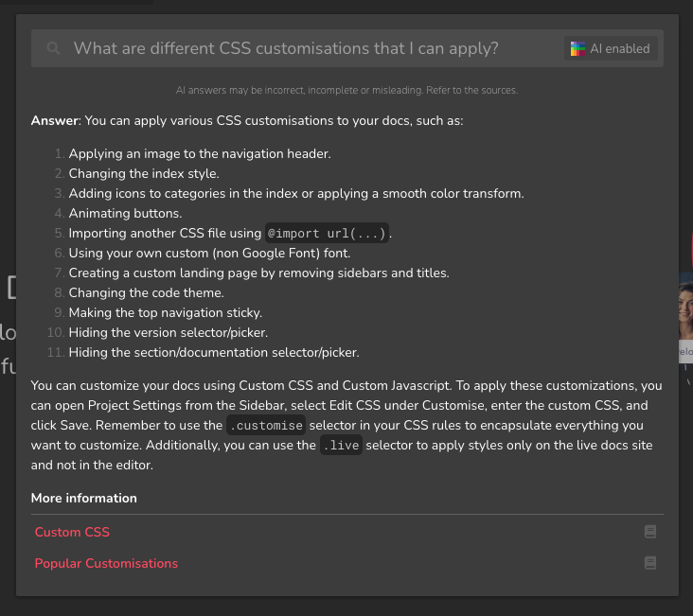
Task: Click the AI answers disclaimer text
Action: pos(346,91)
